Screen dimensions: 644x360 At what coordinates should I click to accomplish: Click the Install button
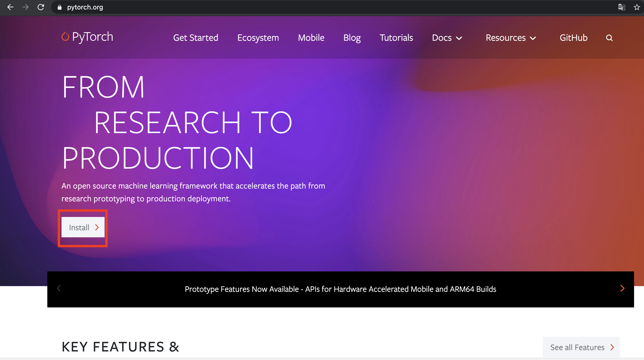83,227
